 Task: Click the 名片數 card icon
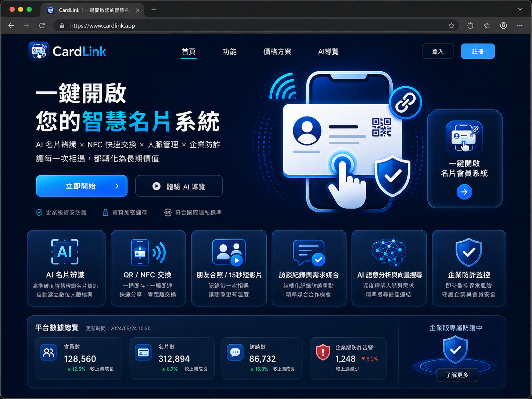pyautogui.click(x=143, y=353)
